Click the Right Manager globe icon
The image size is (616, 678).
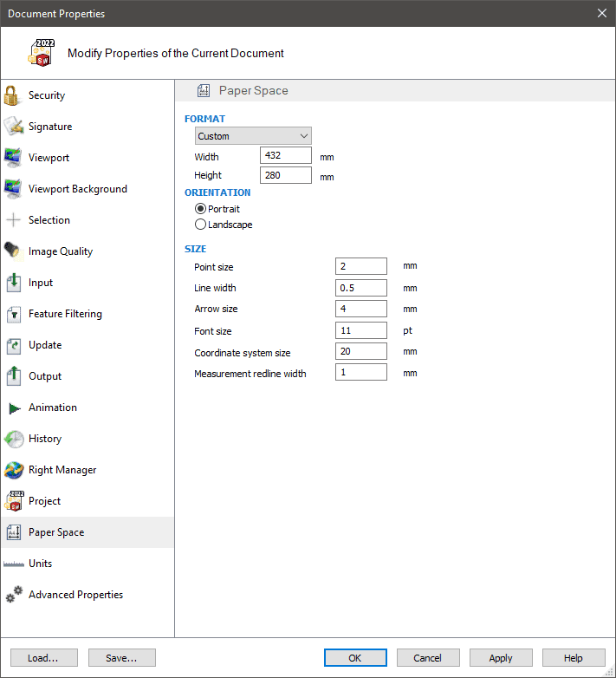(14, 470)
